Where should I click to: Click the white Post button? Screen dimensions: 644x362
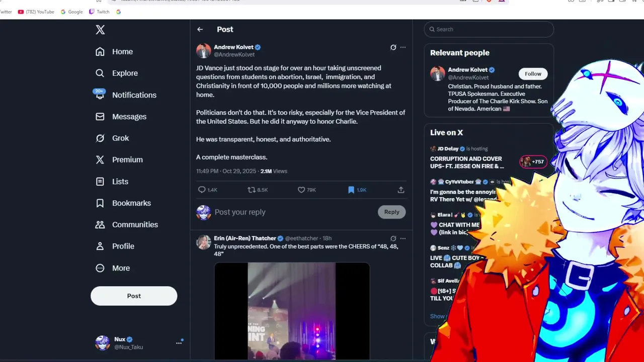pyautogui.click(x=134, y=296)
